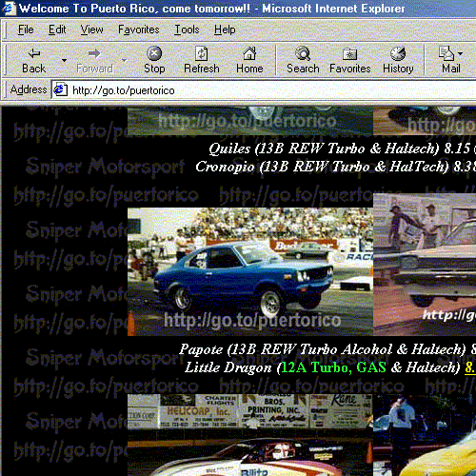Image resolution: width=476 pixels, height=476 pixels.
Task: Open the Favorites menu in menu bar
Action: point(139,30)
